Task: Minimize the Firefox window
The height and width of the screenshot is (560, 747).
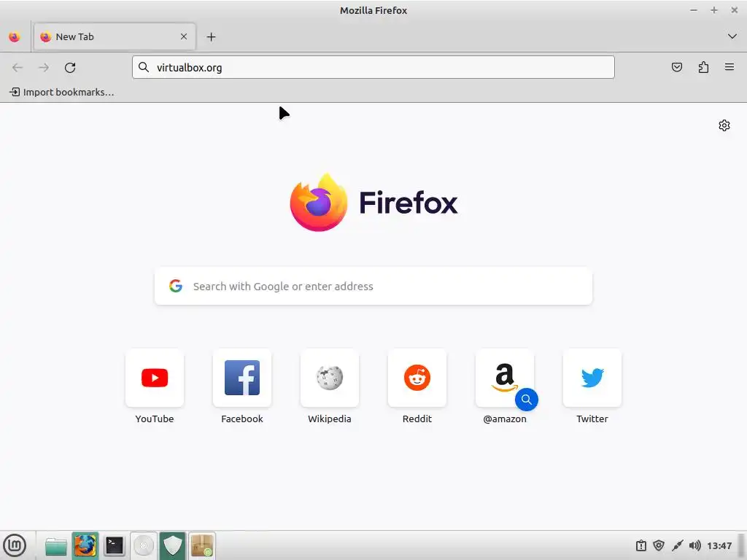Action: [x=694, y=10]
